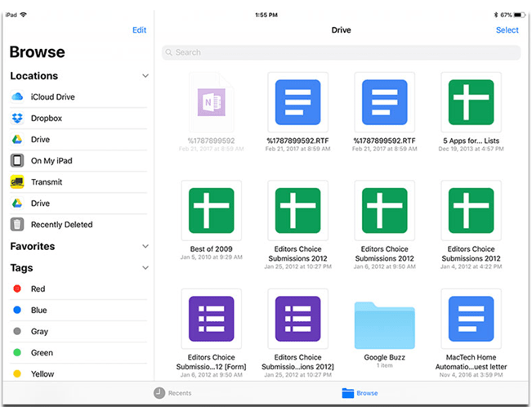The width and height of the screenshot is (532, 407).
Task: Expand the Favorites section chevron
Action: (145, 246)
